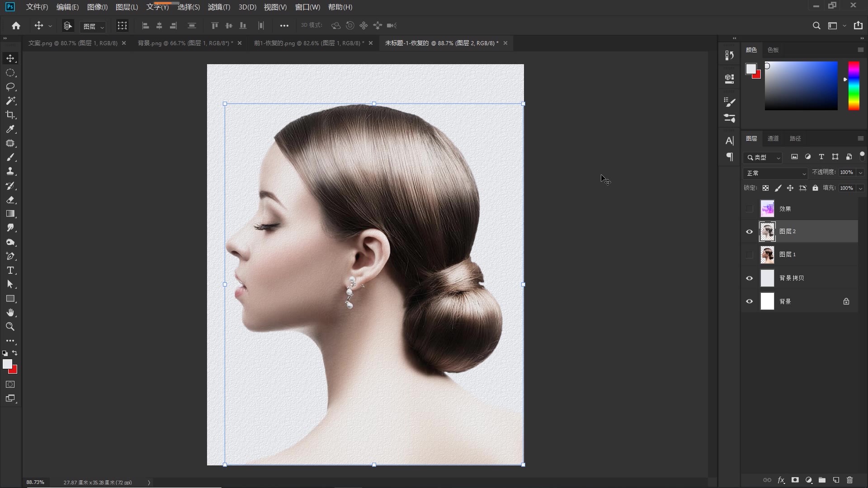
Task: Select the 效果 layer thumbnail
Action: pos(767,209)
